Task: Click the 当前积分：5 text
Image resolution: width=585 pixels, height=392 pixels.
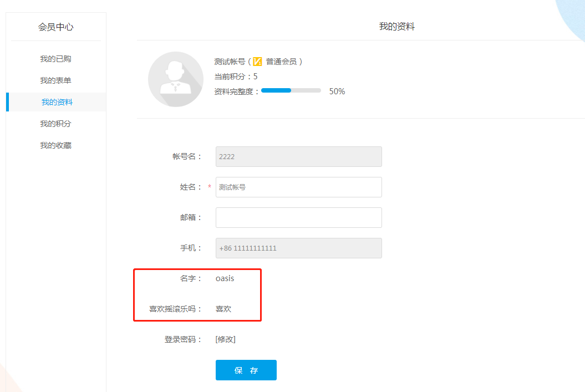Action: (236, 77)
